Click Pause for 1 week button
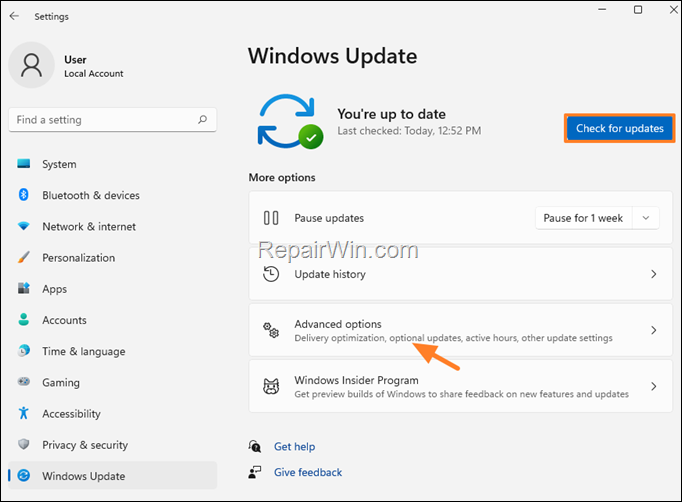682x502 pixels. [x=584, y=218]
